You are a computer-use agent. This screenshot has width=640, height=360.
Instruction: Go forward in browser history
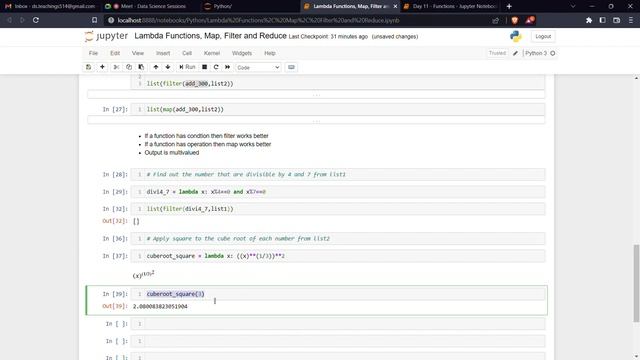click(x=22, y=20)
